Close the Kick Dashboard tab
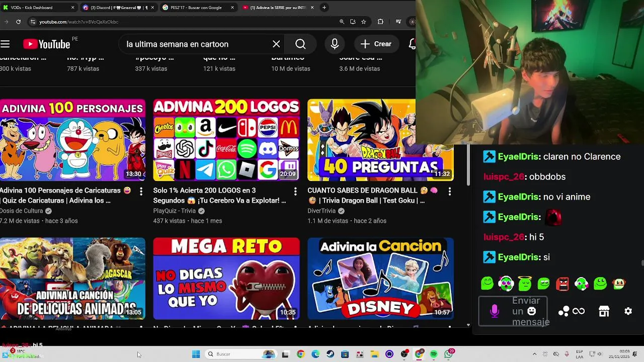 (72, 8)
